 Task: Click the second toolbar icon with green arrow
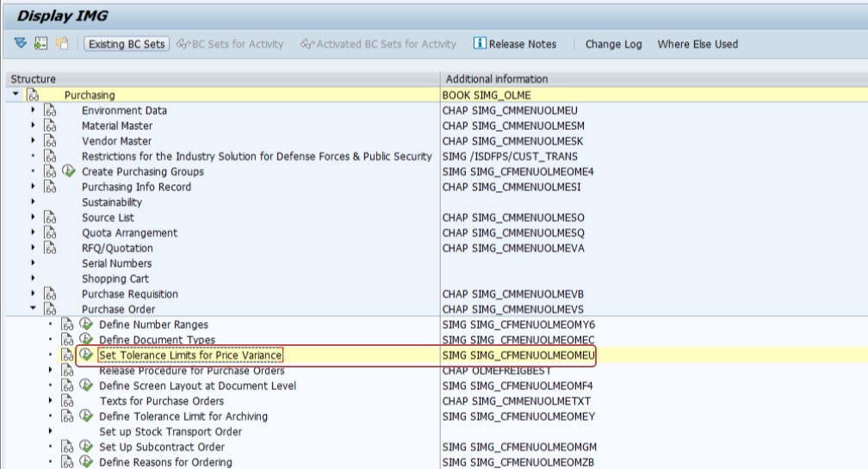point(41,43)
